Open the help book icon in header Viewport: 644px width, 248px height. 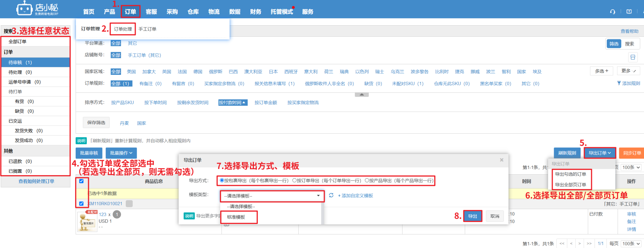point(629,12)
